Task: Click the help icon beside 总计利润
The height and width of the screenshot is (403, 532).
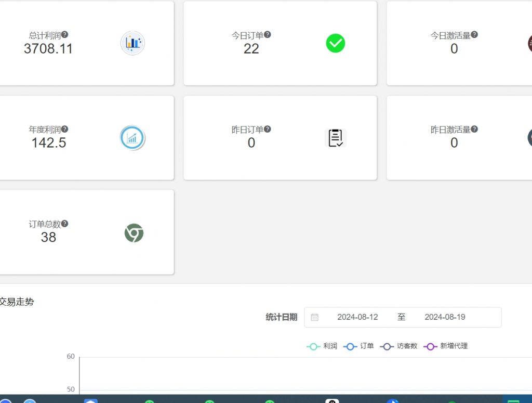Action: pyautogui.click(x=65, y=35)
